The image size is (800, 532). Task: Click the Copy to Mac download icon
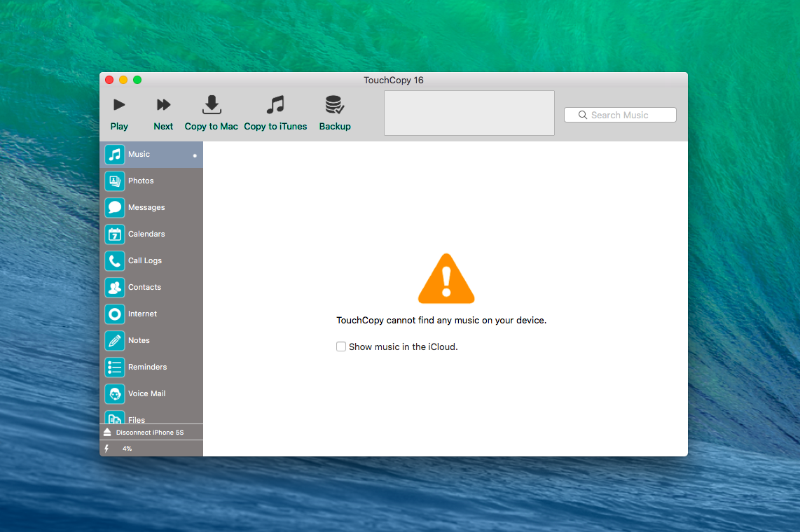212,104
